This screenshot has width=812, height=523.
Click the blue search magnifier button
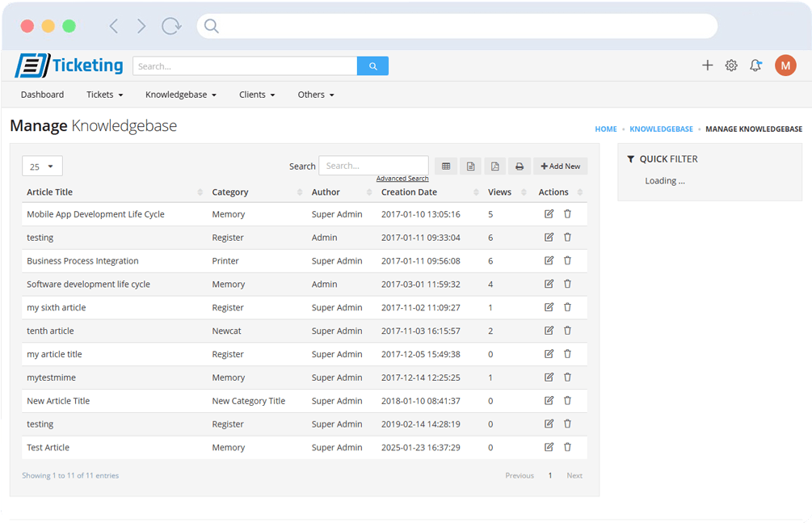pyautogui.click(x=372, y=66)
